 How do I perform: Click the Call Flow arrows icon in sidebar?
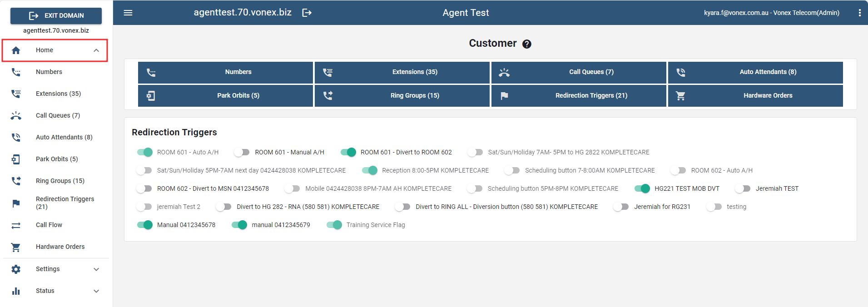click(x=16, y=225)
